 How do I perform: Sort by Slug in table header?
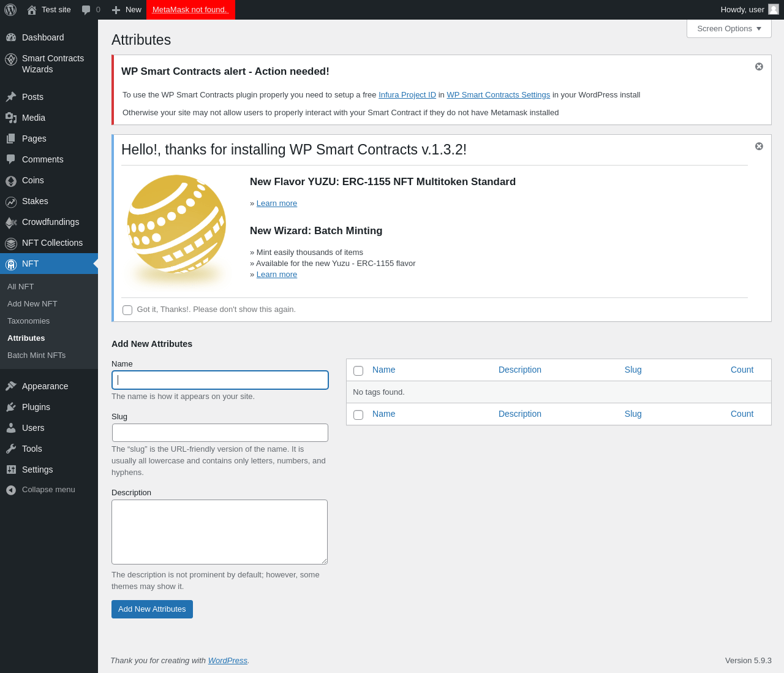click(x=633, y=370)
